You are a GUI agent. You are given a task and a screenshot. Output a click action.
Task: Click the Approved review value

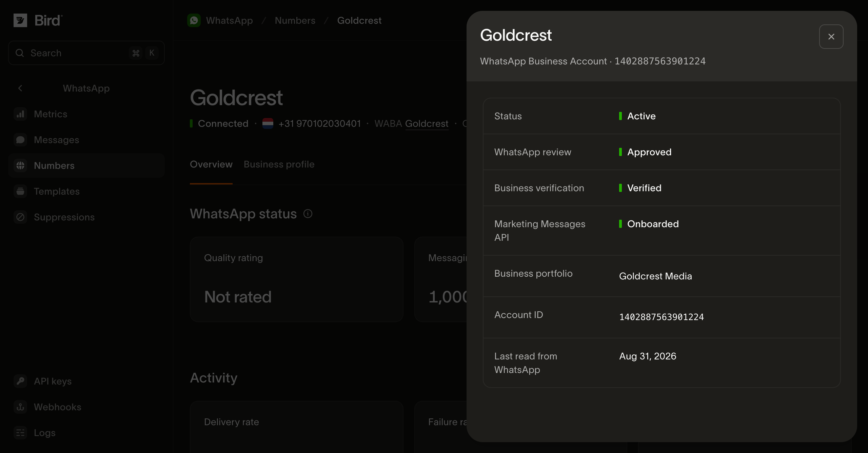(649, 152)
